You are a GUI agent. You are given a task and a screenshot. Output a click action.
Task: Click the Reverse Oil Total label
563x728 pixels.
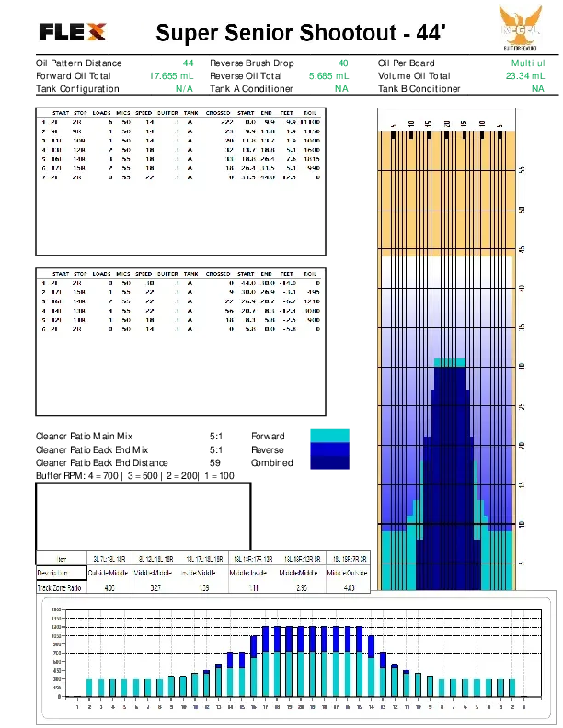pyautogui.click(x=246, y=76)
